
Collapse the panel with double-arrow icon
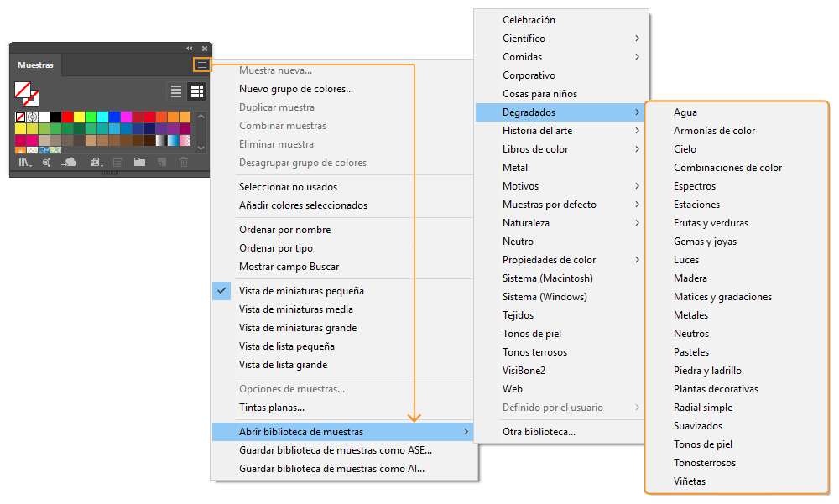pos(190,49)
